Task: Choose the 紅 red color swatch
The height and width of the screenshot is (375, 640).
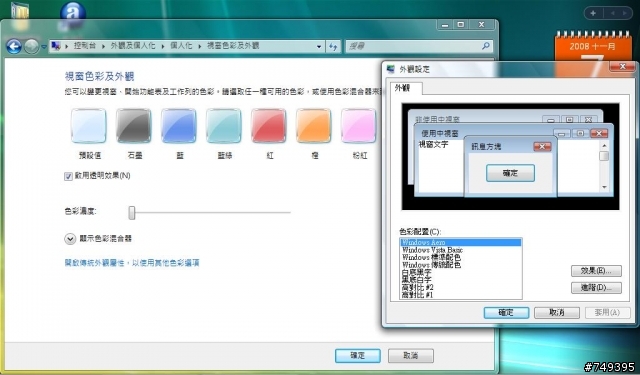Action: [269, 126]
